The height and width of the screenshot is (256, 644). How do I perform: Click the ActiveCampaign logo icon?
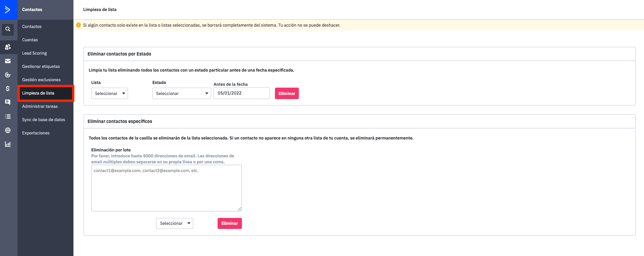click(x=8, y=9)
